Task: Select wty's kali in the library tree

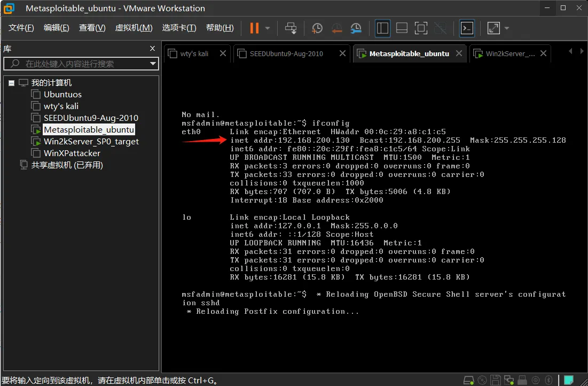Action: click(x=61, y=106)
